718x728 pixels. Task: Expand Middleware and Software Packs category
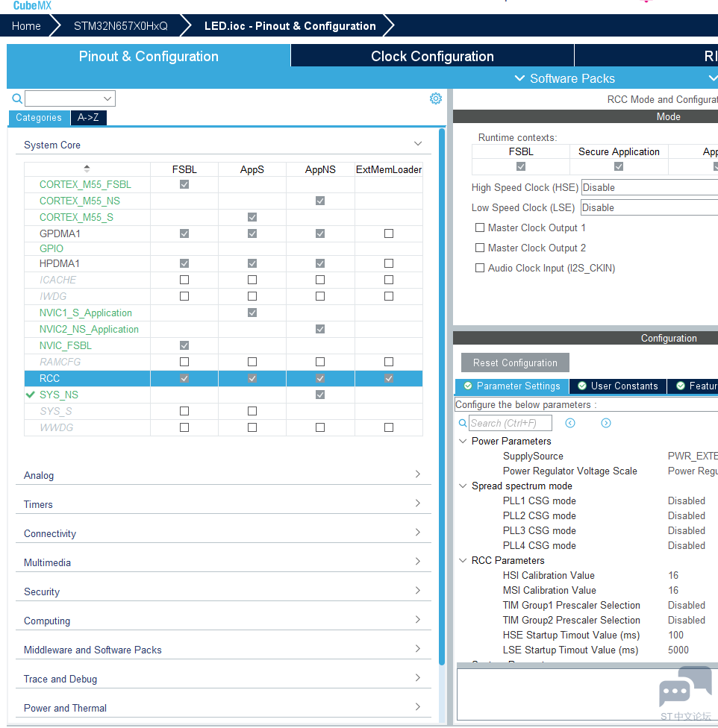(x=417, y=649)
